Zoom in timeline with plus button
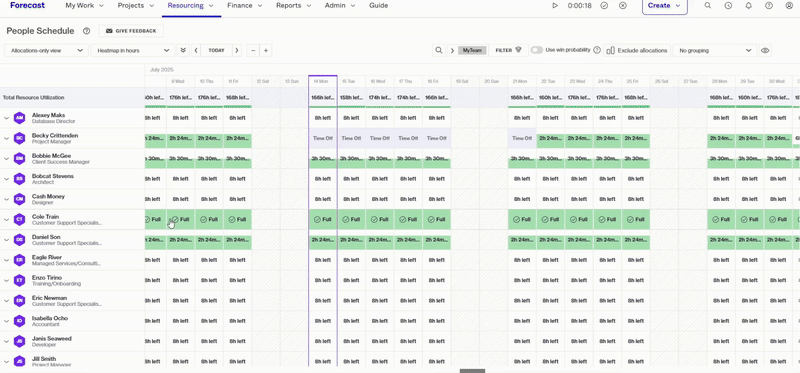Image resolution: width=800 pixels, height=373 pixels. [x=266, y=51]
